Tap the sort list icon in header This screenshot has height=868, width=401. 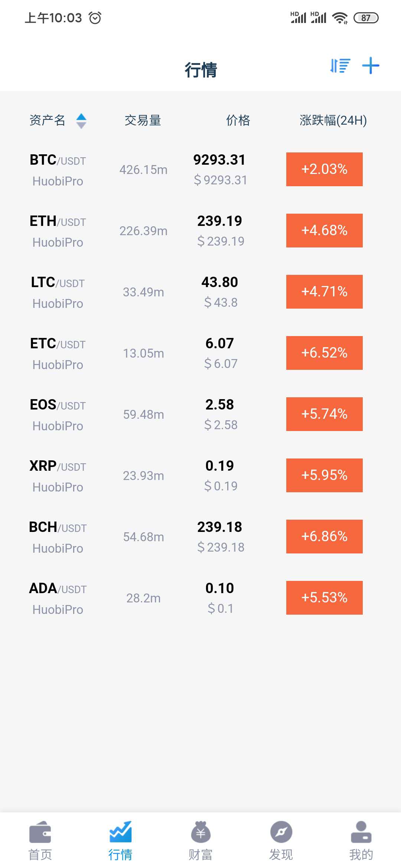coord(340,66)
